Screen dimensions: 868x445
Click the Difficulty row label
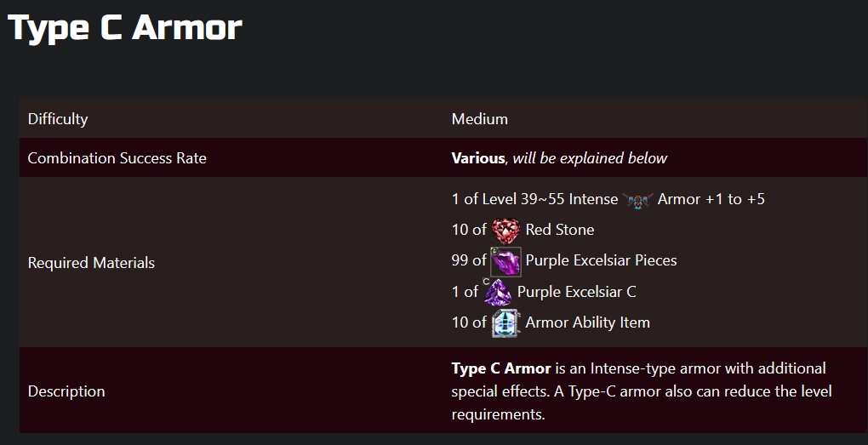click(x=58, y=119)
